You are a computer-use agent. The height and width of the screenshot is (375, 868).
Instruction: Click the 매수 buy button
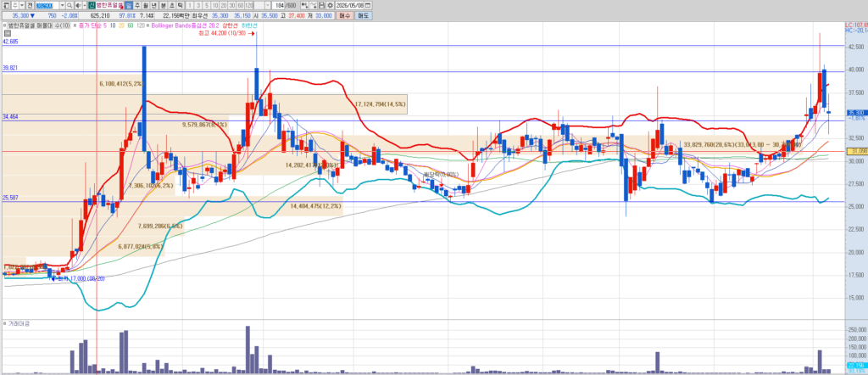(345, 16)
